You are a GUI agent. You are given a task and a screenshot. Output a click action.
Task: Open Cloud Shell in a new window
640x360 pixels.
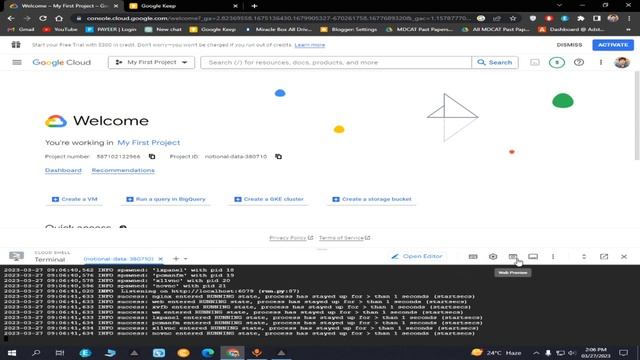click(x=604, y=256)
